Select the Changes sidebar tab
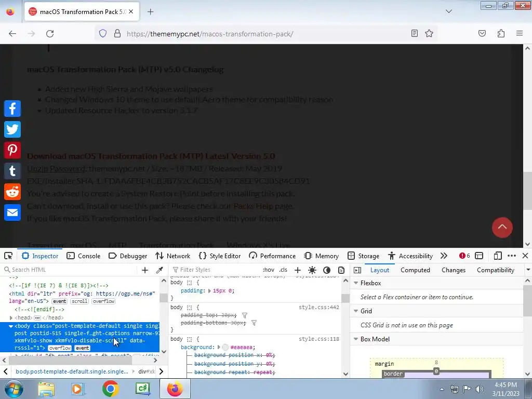Image resolution: width=532 pixels, height=399 pixels. [454, 270]
